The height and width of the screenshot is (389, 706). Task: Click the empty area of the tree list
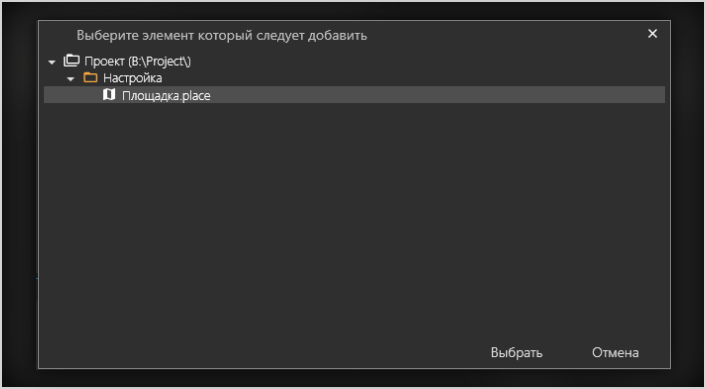click(354, 216)
